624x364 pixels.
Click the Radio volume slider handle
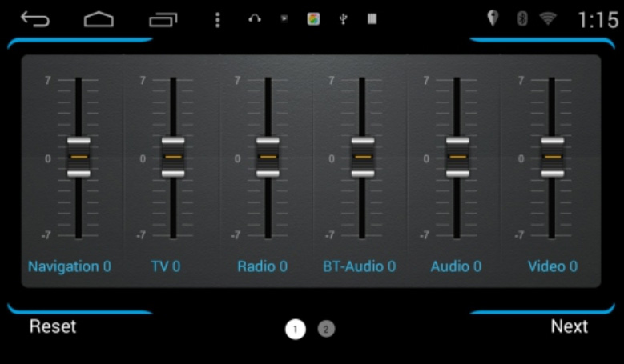pos(268,157)
